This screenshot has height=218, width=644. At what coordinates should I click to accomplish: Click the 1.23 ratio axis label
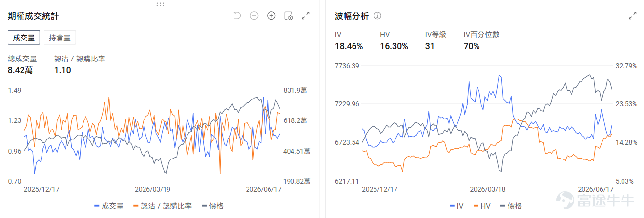[15, 120]
